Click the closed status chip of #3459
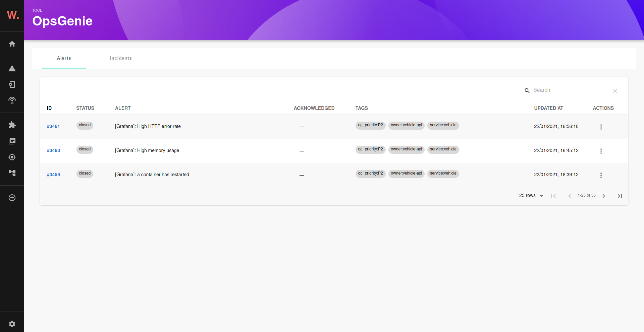This screenshot has width=644, height=332. (x=85, y=174)
